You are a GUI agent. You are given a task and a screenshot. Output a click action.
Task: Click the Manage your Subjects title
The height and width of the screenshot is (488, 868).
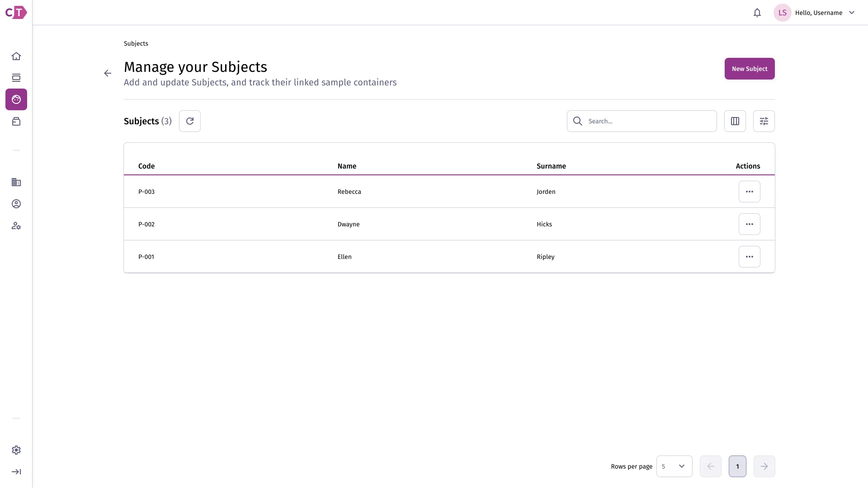pos(195,67)
